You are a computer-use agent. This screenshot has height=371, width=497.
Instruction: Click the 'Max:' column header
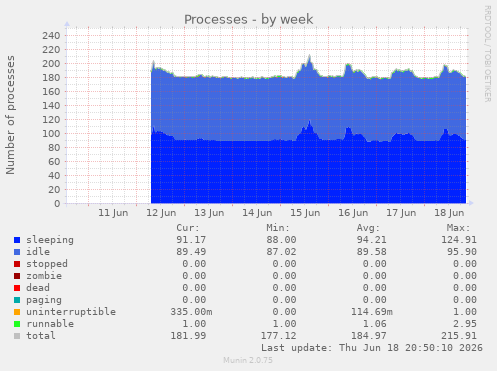coord(458,228)
